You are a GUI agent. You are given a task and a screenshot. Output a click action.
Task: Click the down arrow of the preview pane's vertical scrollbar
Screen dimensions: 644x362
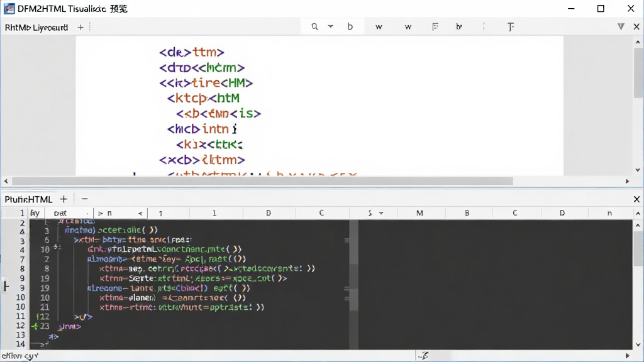(x=638, y=170)
